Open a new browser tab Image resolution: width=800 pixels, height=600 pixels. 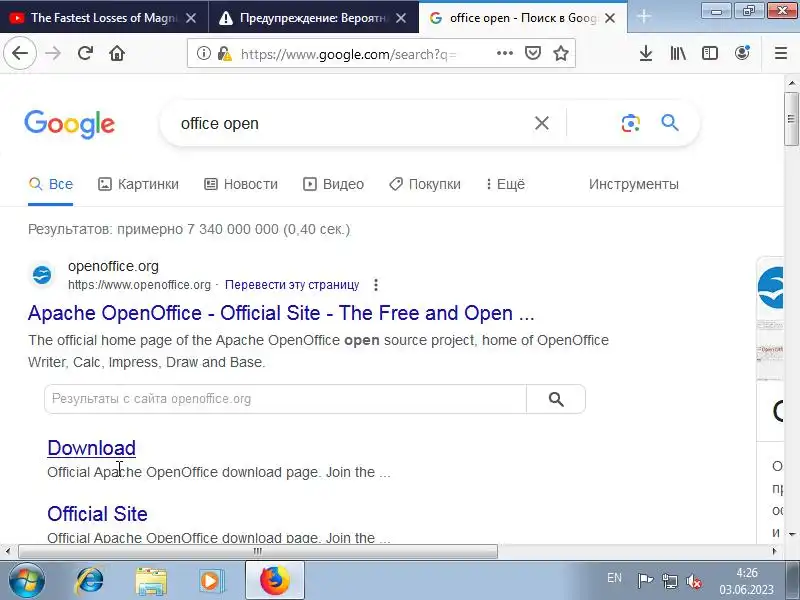(644, 17)
